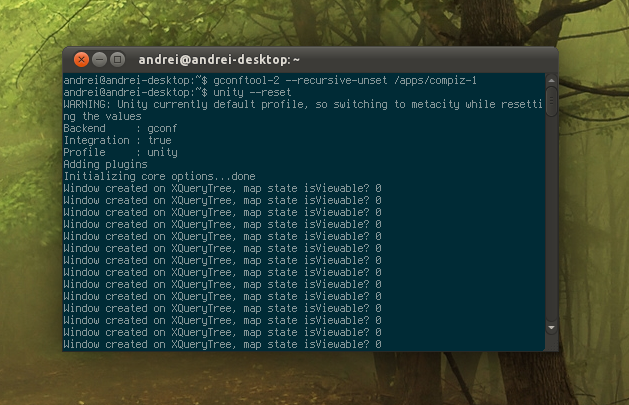Click the WARNING: Unity currently default profile line
The width and height of the screenshot is (629, 405).
(303, 105)
